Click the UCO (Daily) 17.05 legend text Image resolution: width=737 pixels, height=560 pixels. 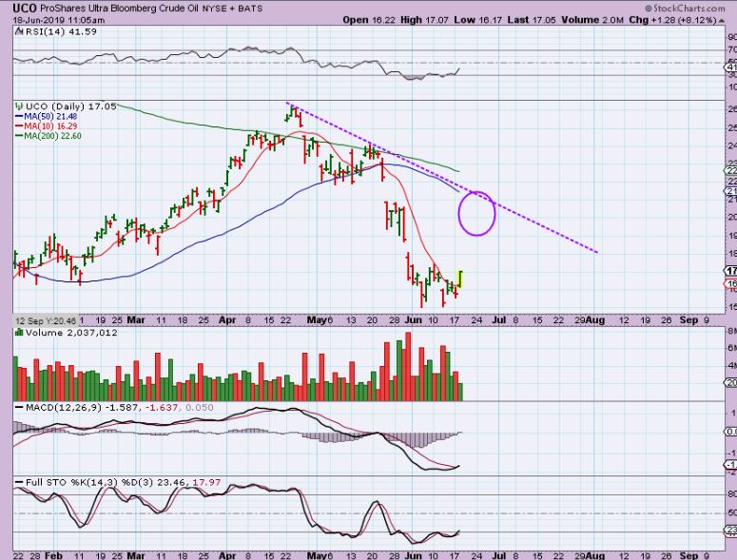(70, 106)
